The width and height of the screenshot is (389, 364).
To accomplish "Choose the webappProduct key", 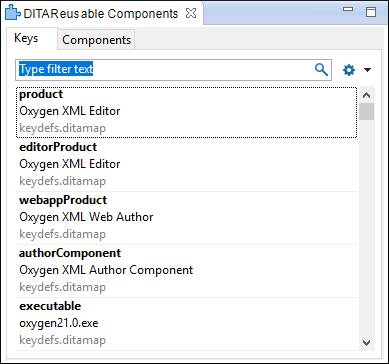I will coord(187,218).
